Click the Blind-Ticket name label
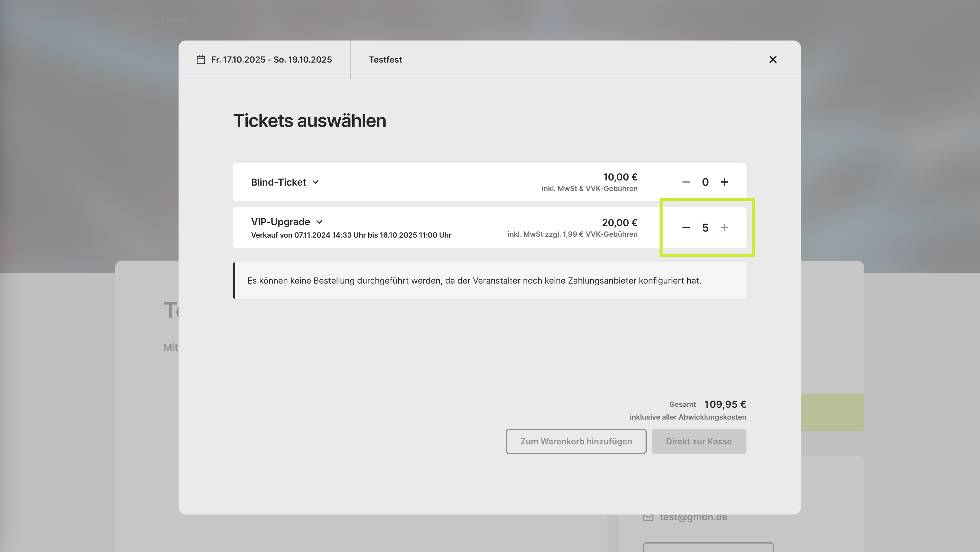The image size is (980, 552). click(x=279, y=182)
